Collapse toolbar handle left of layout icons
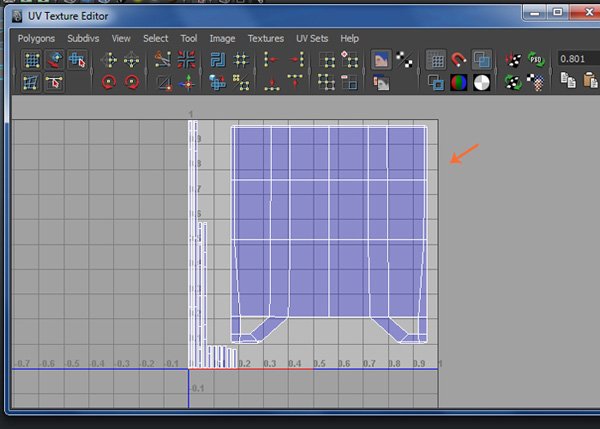 [x=201, y=71]
